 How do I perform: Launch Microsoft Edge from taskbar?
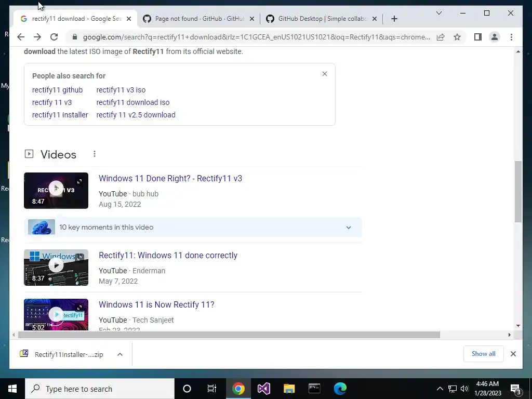[340, 389]
